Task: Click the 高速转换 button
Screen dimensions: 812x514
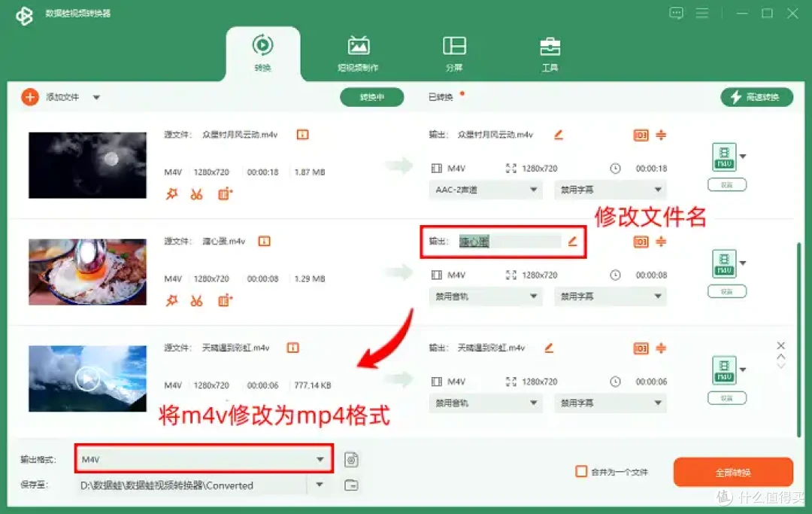Action: pyautogui.click(x=756, y=97)
